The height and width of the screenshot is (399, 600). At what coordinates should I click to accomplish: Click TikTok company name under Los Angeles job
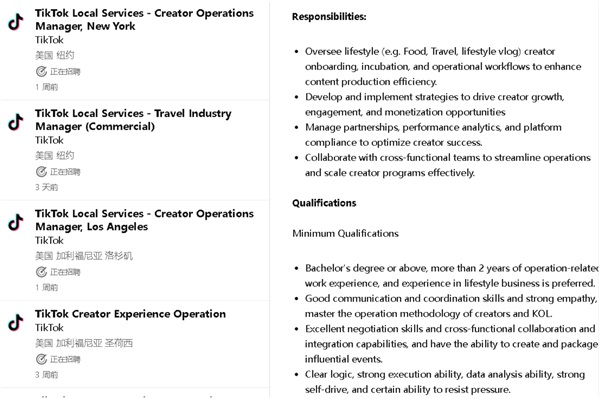point(49,240)
